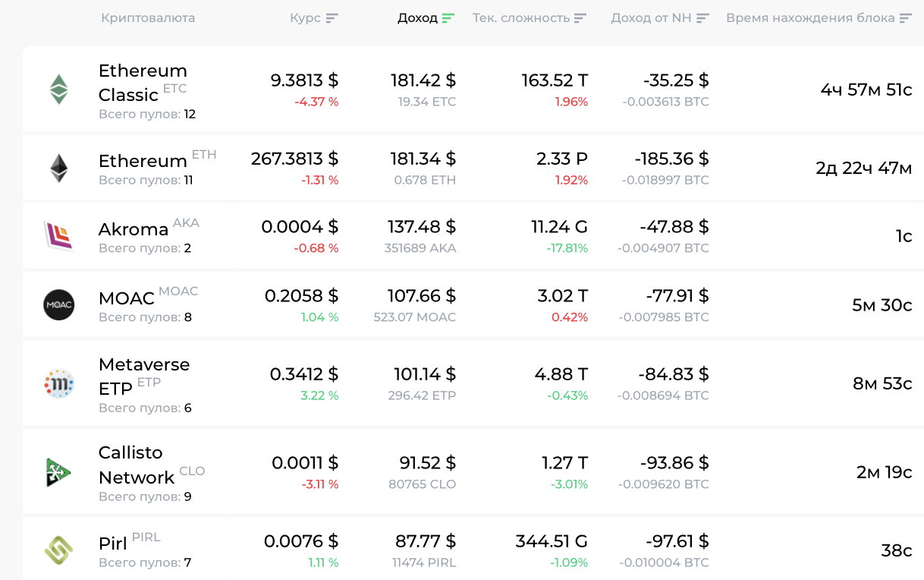
Task: Select the Pirl 87.77 $ income cell
Action: tap(425, 541)
